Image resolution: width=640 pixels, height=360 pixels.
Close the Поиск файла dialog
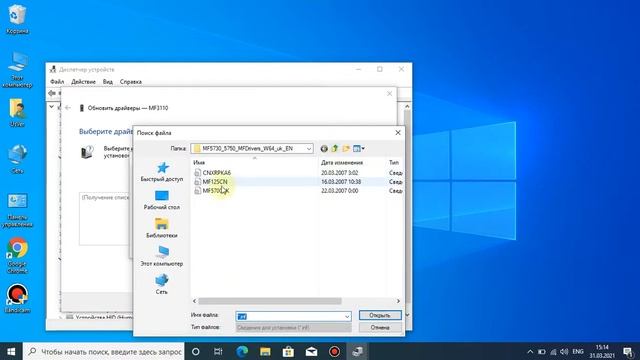398,133
